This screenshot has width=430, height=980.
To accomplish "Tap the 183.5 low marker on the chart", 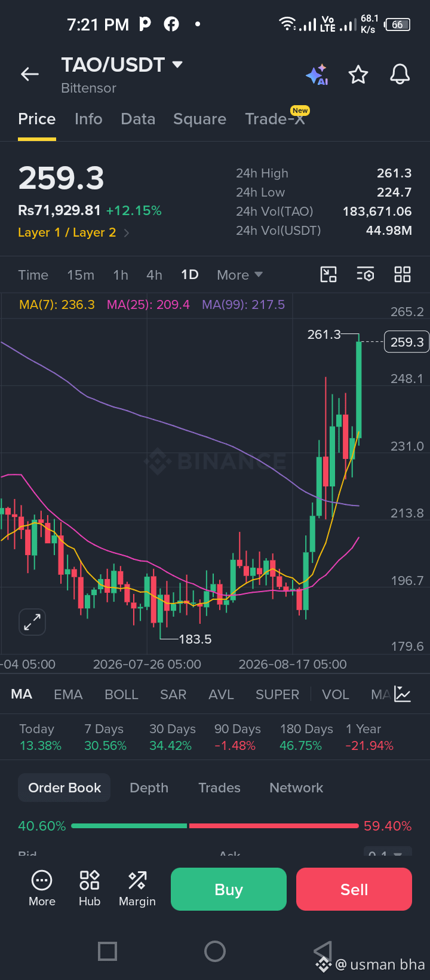I will tap(195, 639).
